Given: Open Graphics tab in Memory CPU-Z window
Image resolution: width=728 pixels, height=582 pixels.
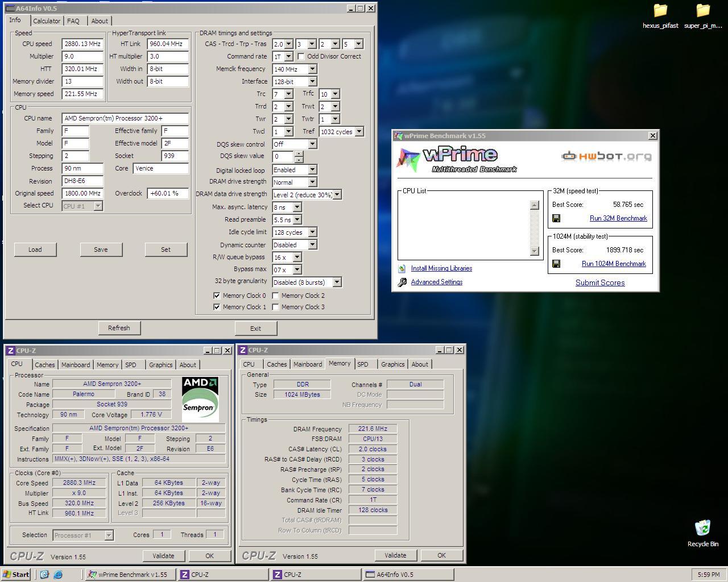Looking at the screenshot, I should pyautogui.click(x=393, y=364).
